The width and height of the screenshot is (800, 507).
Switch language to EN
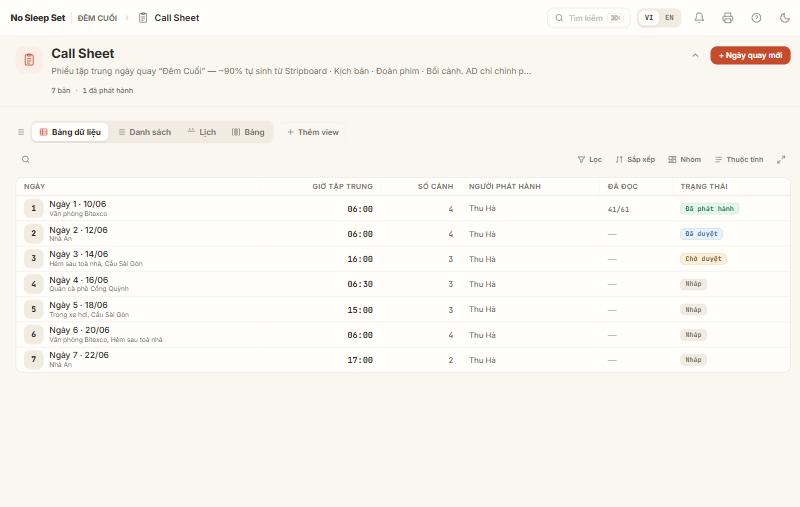tap(669, 18)
